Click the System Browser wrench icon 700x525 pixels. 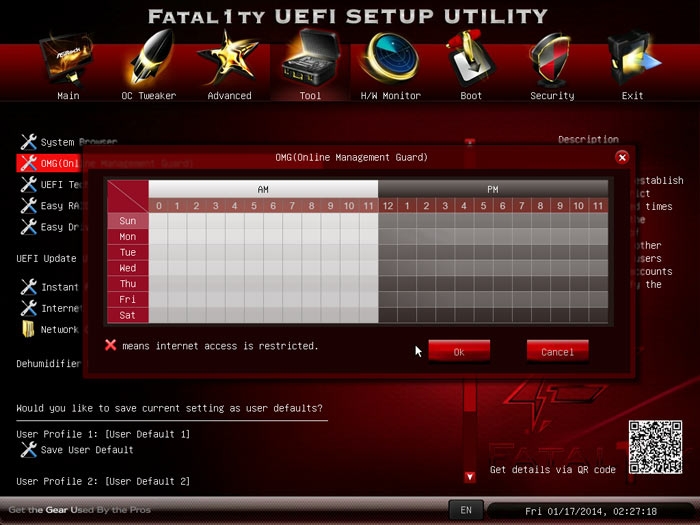click(x=29, y=142)
